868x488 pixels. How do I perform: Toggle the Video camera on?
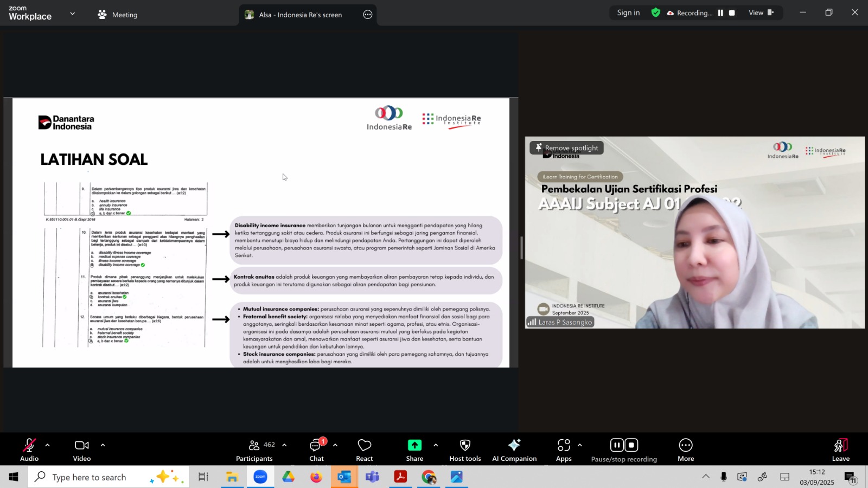tap(82, 450)
